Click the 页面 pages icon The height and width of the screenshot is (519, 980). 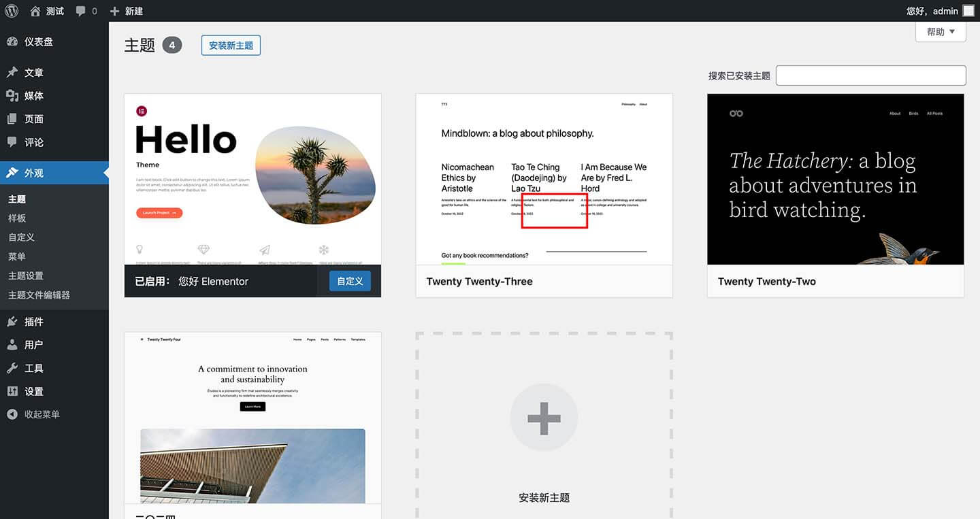pos(12,119)
